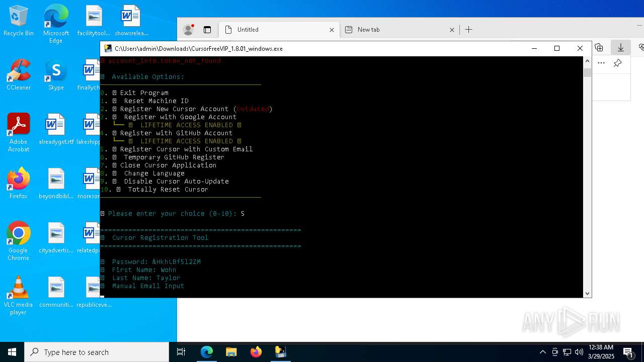Open the republiceve image file
This screenshot has height=362, width=644.
94,293
